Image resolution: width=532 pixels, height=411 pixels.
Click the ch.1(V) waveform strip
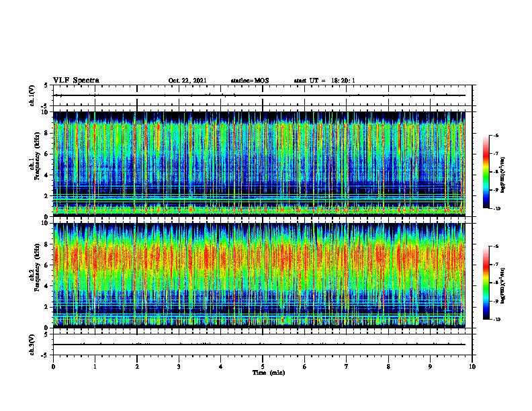[263, 95]
